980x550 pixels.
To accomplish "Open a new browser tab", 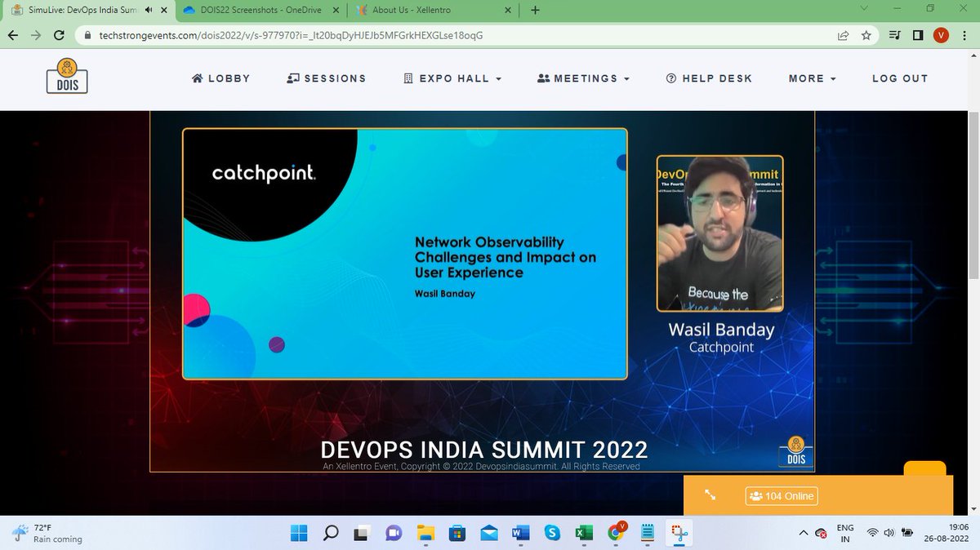I will click(535, 11).
